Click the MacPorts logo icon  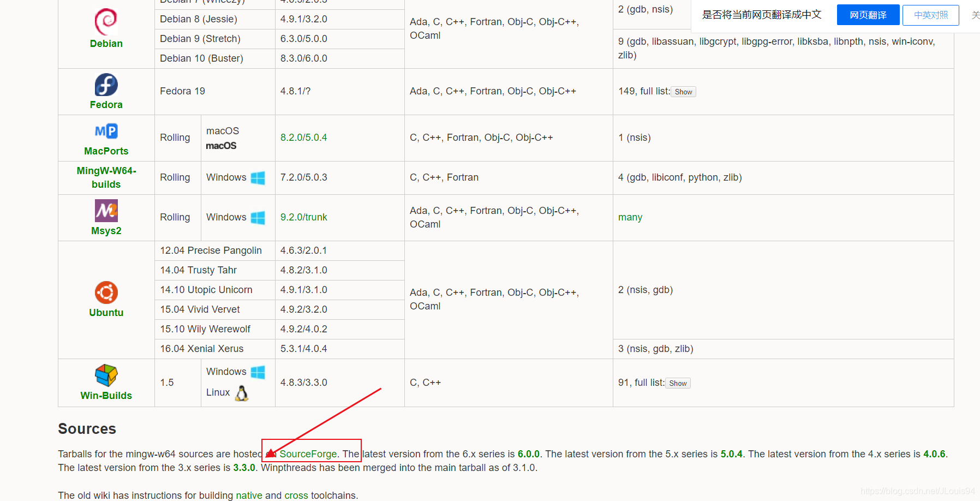point(106,131)
